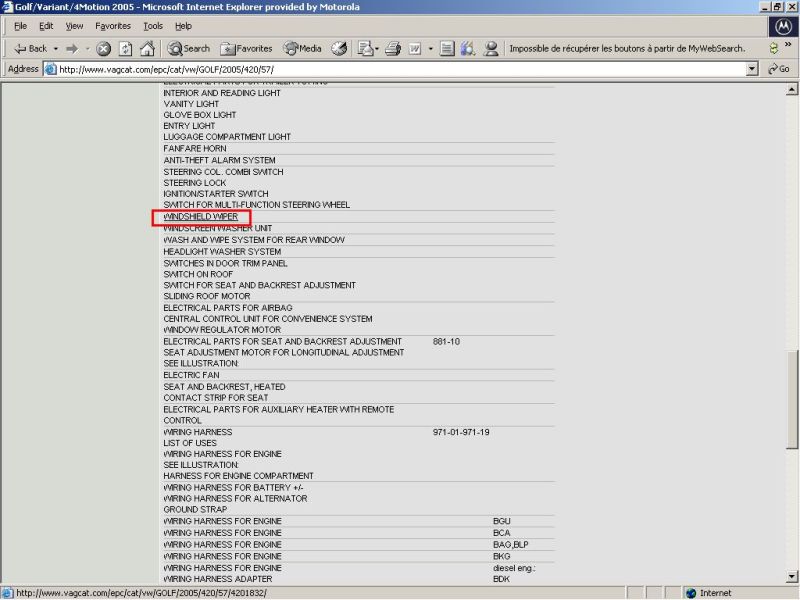Select VANITY LIGHT row
The height and width of the screenshot is (600, 800).
point(191,104)
